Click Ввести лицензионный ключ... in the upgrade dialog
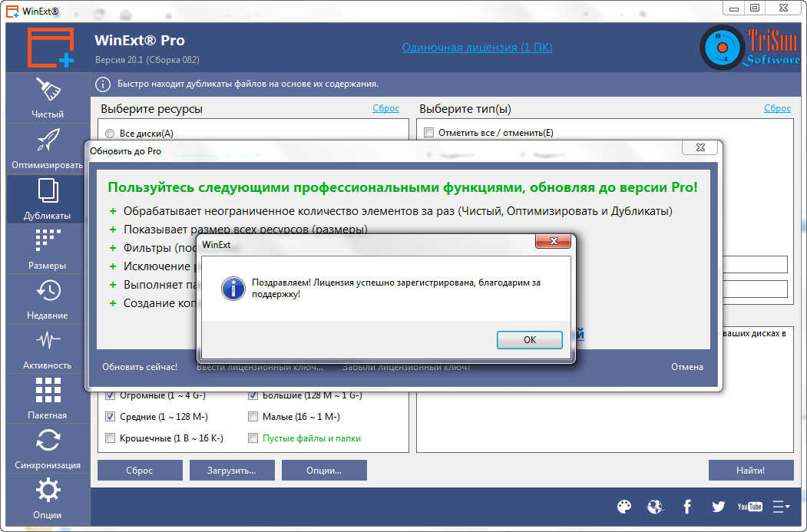Screen dimensions: 807x532 pyautogui.click(x=260, y=367)
